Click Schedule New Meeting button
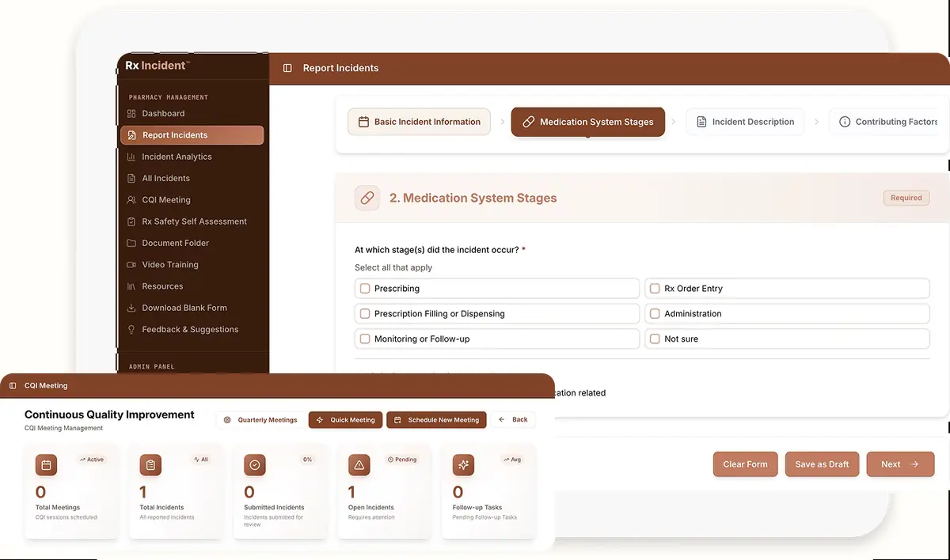950x560 pixels. [436, 420]
